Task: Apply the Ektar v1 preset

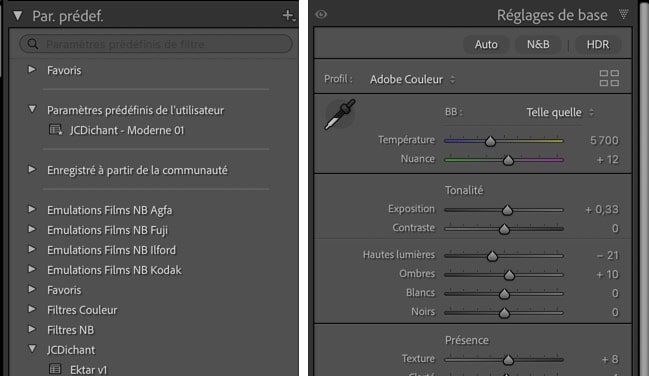Action: pyautogui.click(x=89, y=369)
